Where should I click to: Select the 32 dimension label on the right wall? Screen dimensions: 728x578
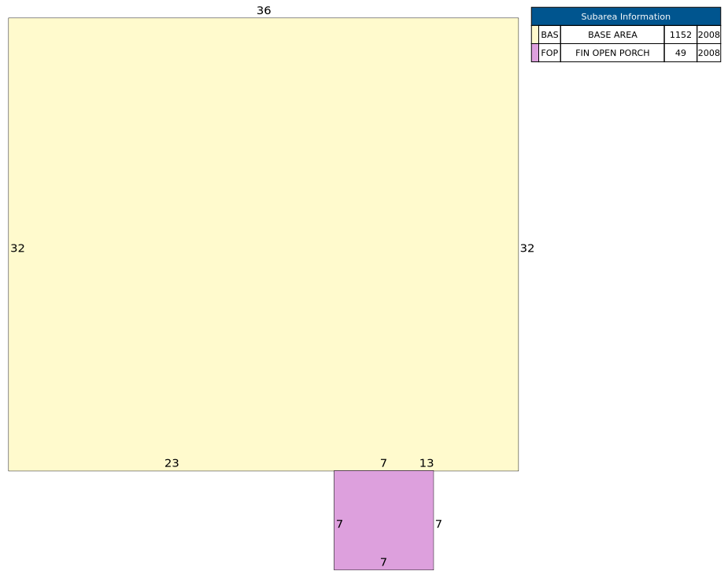point(527,249)
